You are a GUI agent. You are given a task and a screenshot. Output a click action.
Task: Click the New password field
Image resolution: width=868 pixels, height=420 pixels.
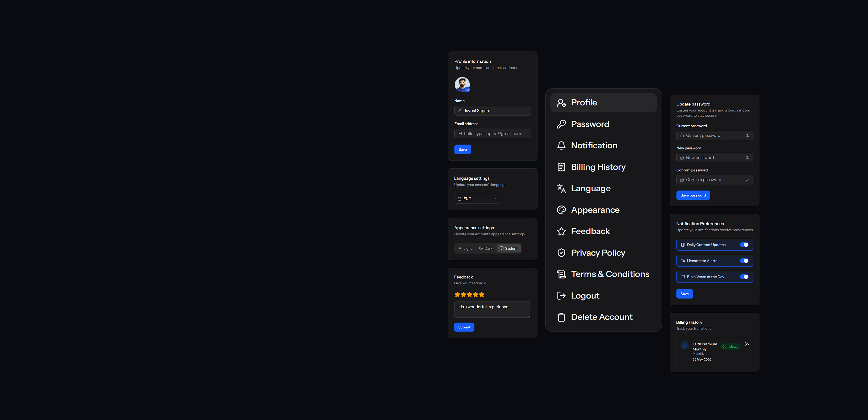714,158
